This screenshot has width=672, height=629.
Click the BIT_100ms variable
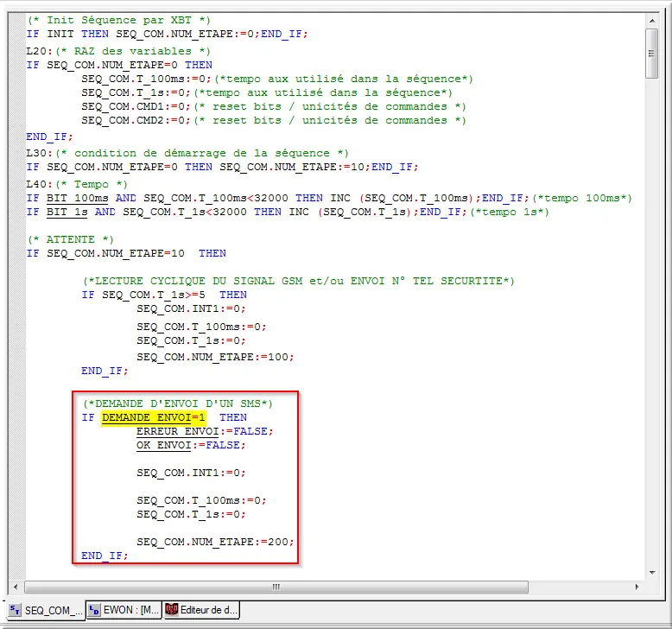click(78, 198)
